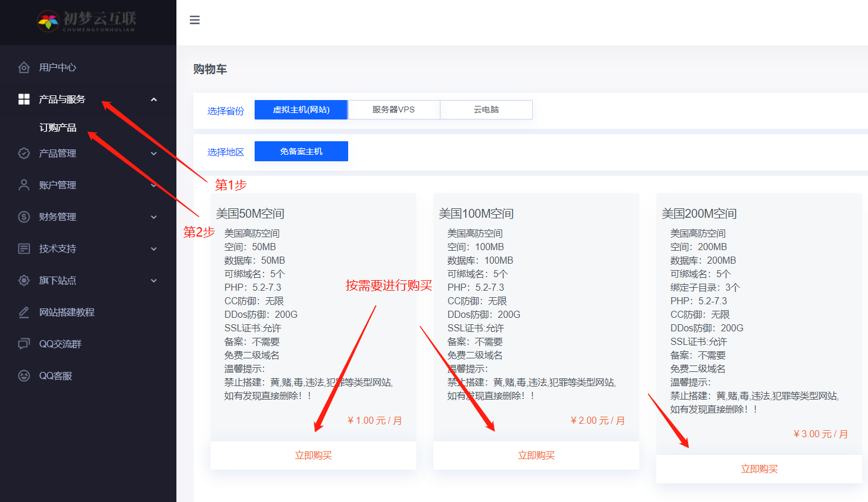Click 立即购买 for 美国50M空间
868x502 pixels.
tap(313, 454)
